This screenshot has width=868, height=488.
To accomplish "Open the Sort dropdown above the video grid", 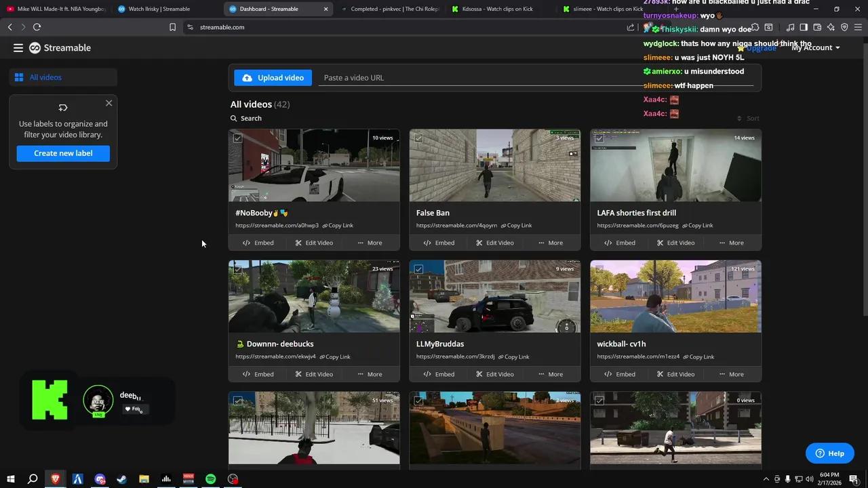I will tap(749, 118).
